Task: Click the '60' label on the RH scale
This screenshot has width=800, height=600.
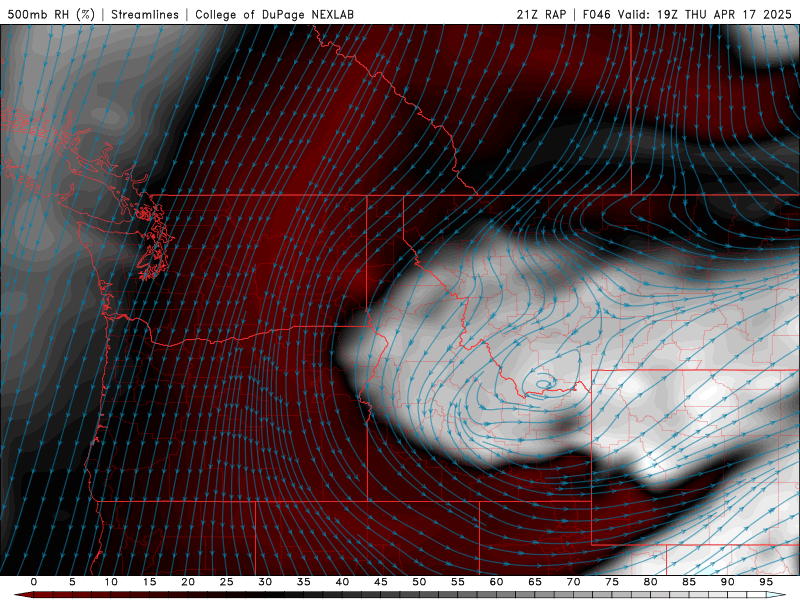Action: pos(496,582)
